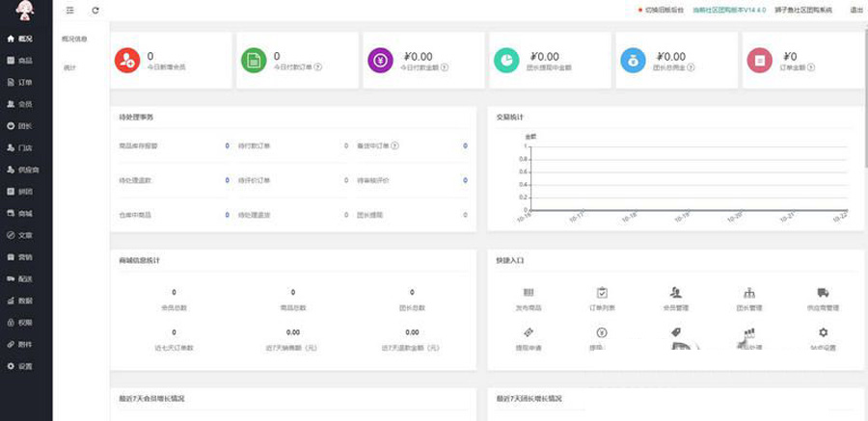
Task: Open 商品 in the left sidebar
Action: tap(19, 61)
